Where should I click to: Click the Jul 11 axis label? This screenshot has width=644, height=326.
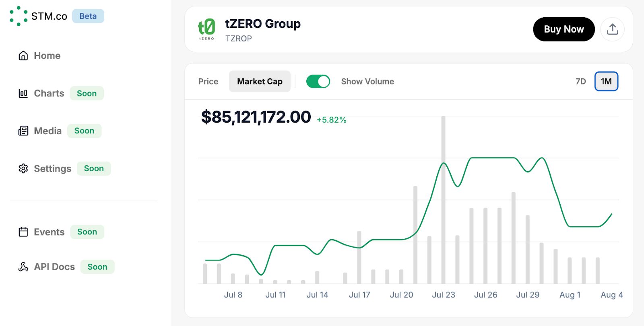275,295
